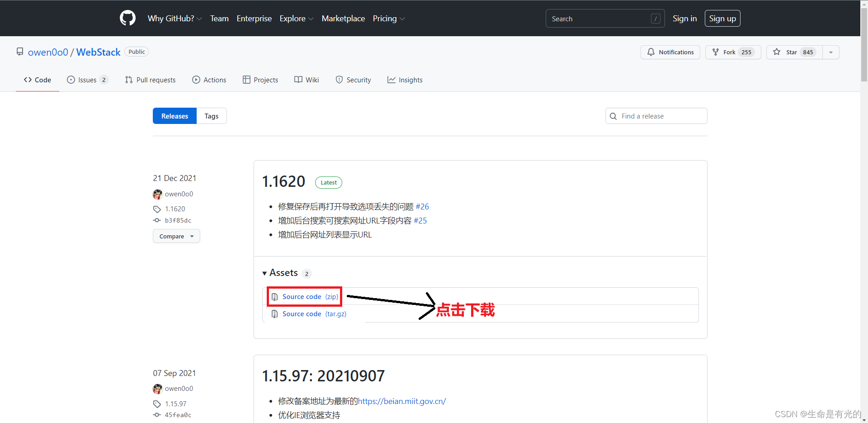Click the Sign up button

[722, 19]
